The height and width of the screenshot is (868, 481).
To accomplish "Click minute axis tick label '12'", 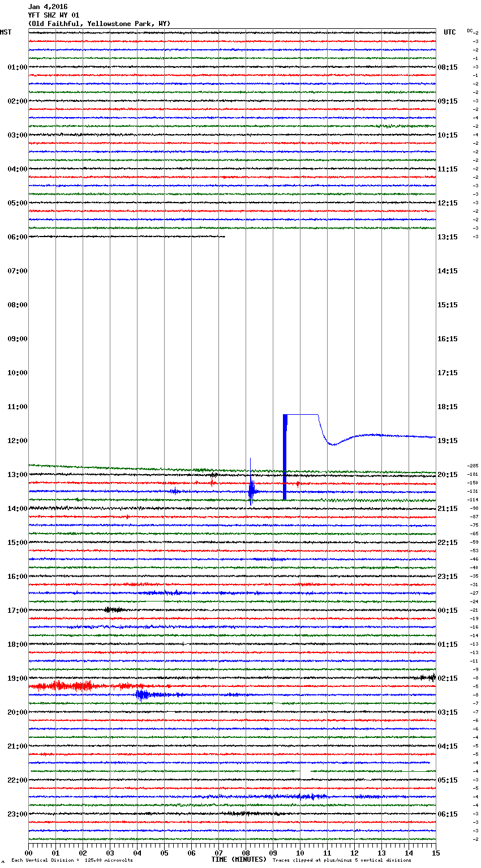I will [354, 853].
